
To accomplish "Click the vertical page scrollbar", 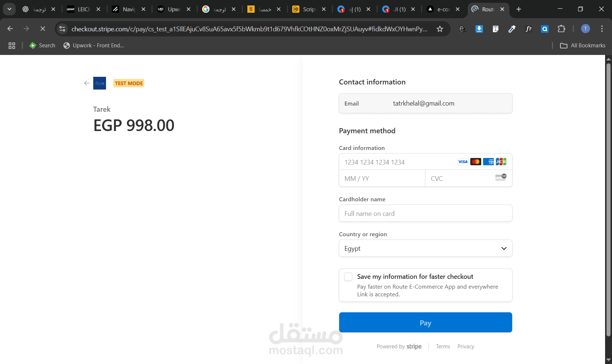I will [x=608, y=200].
